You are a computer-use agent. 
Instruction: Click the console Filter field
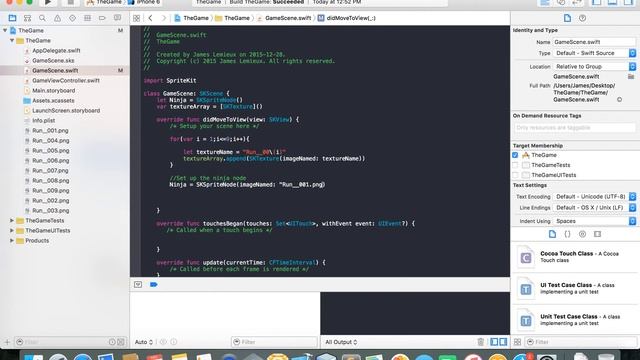[x=274, y=342]
